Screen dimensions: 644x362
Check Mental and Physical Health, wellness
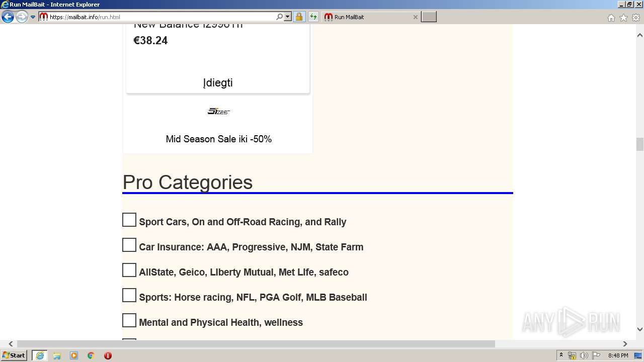point(129,320)
